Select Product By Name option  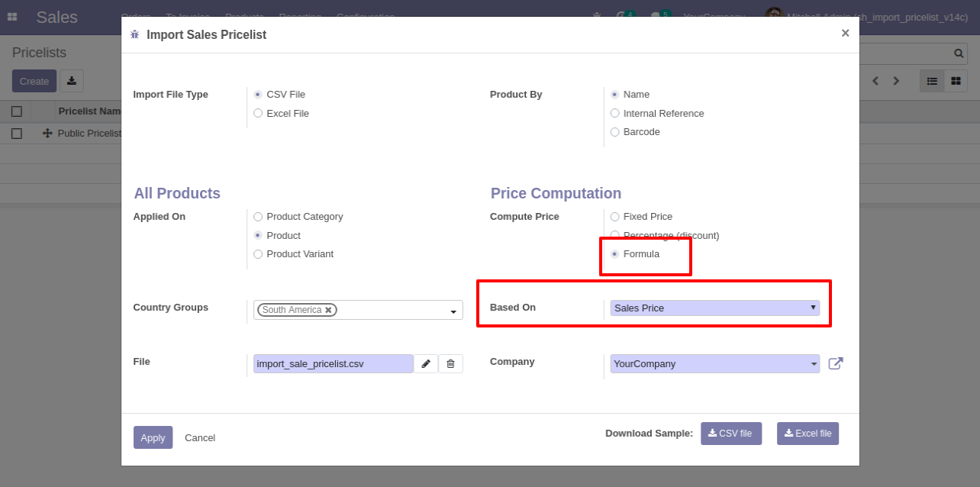click(x=615, y=95)
